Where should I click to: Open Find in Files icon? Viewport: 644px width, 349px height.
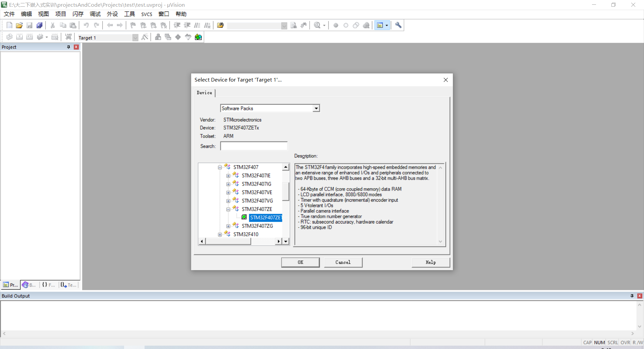click(220, 25)
